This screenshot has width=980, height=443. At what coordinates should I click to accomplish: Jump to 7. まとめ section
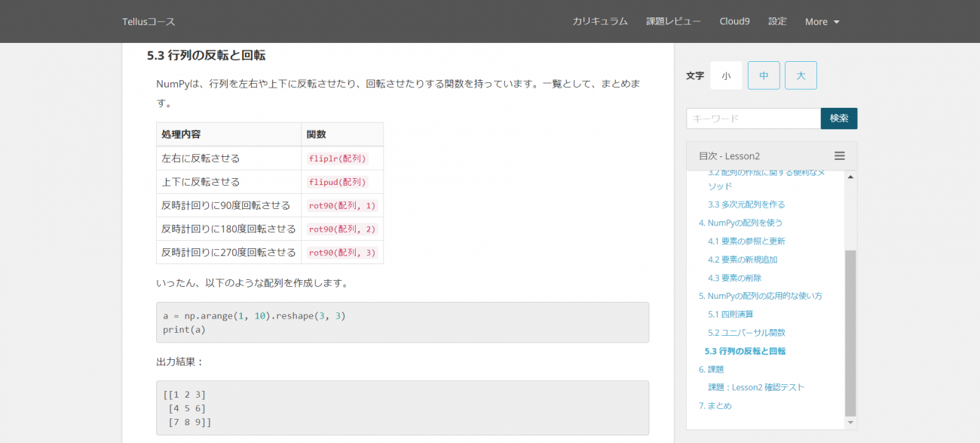tap(715, 406)
